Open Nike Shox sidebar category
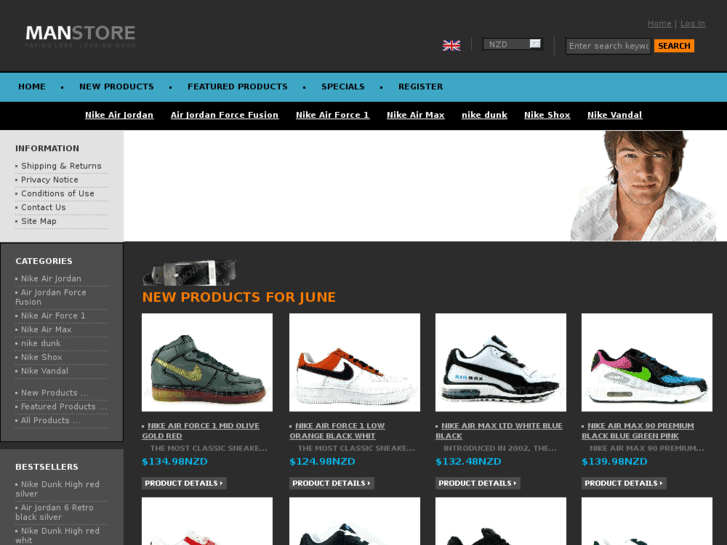 coord(41,358)
